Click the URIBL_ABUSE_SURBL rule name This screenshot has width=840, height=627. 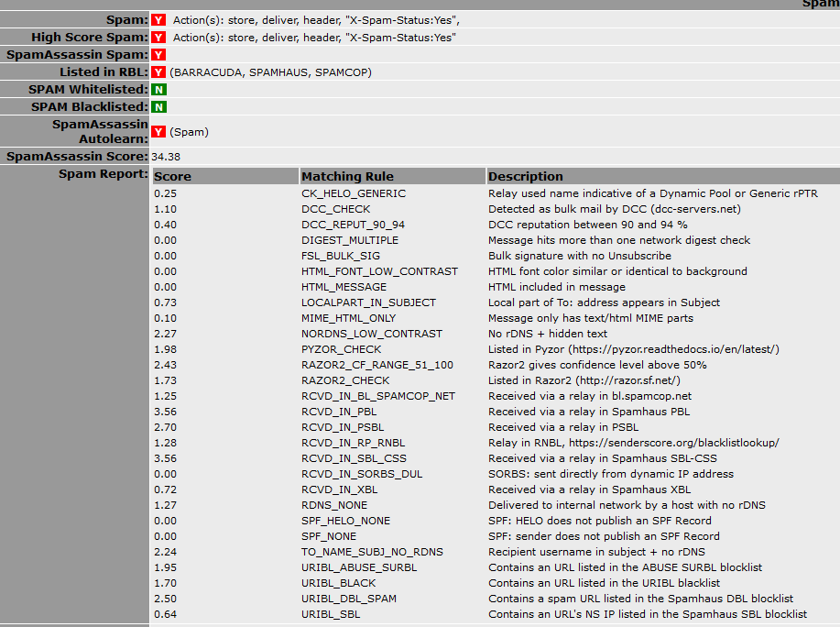tap(359, 567)
